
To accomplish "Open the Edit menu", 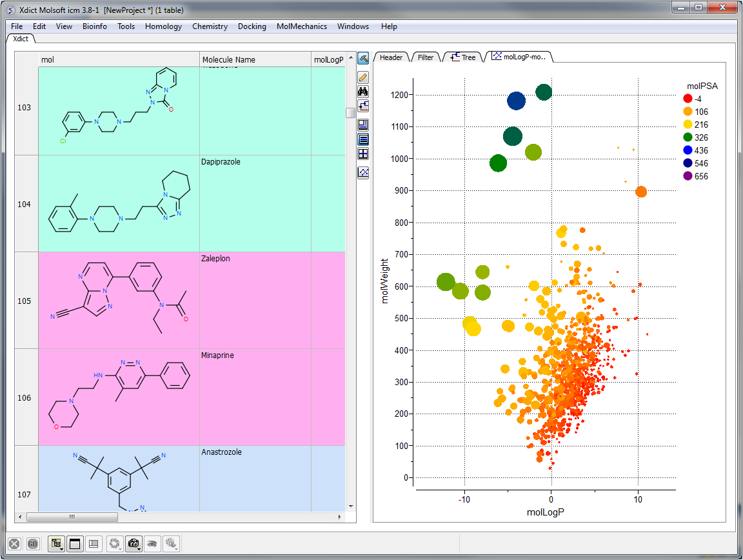I will (39, 26).
